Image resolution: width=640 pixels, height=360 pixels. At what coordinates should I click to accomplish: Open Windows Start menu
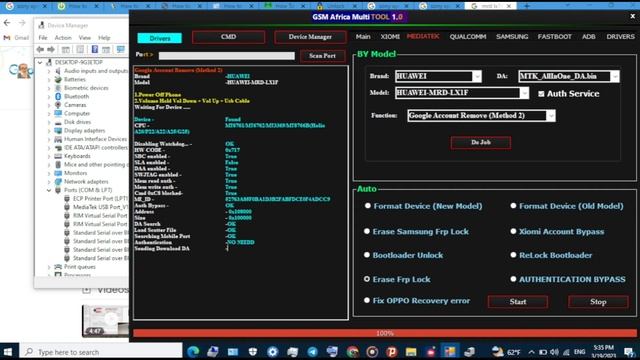[x=8, y=351]
